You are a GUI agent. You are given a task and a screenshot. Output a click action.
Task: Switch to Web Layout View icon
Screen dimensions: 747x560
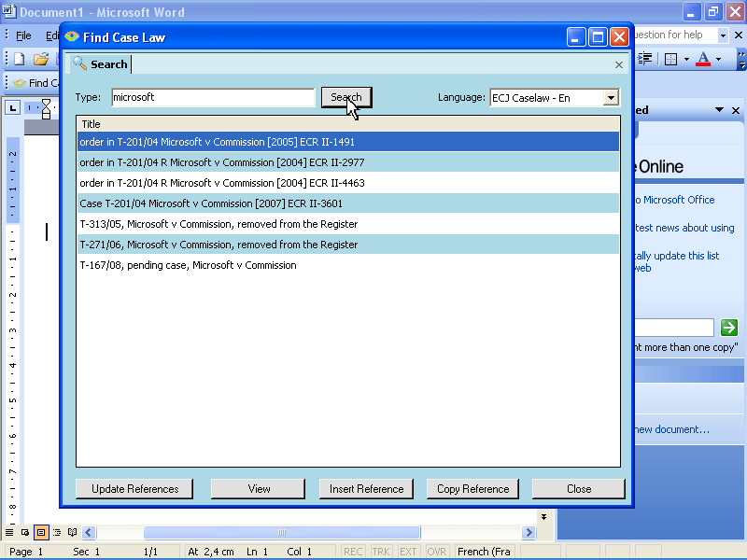pyautogui.click(x=25, y=532)
